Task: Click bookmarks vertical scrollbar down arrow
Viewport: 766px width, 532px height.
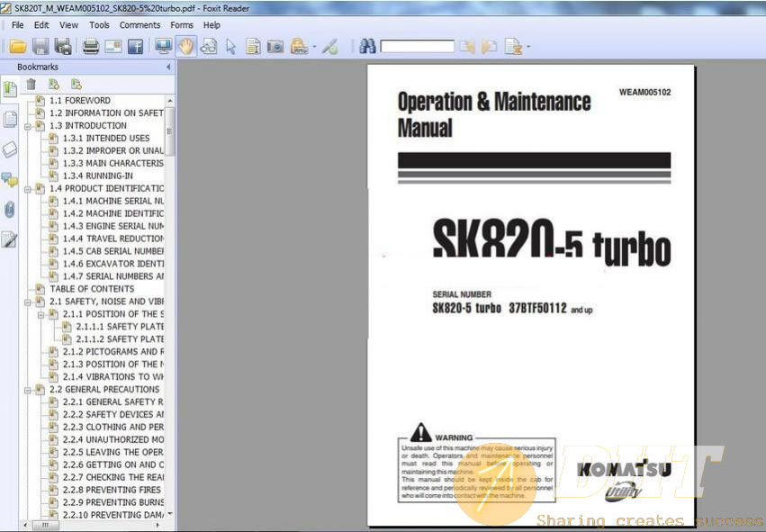Action: pos(170,514)
